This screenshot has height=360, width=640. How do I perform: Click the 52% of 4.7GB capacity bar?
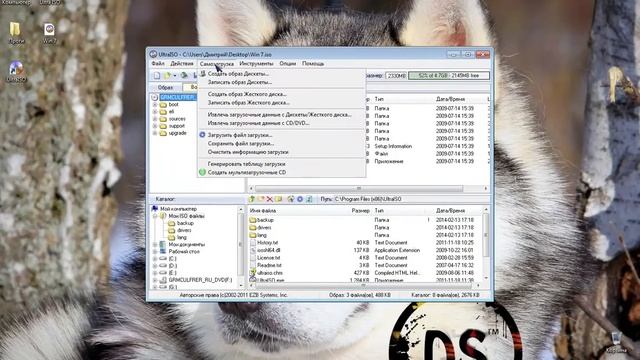449,76
